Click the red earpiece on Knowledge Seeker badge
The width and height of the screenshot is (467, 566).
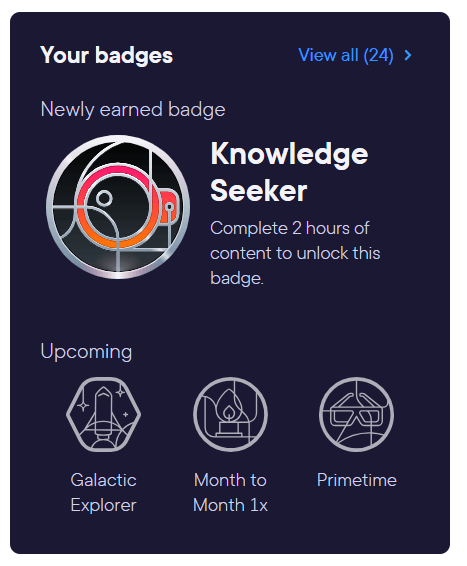[168, 206]
